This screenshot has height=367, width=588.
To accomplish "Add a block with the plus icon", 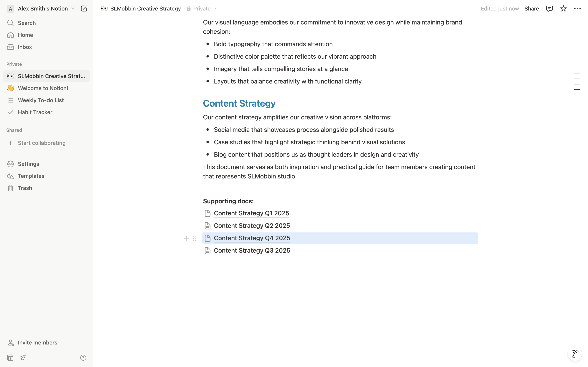I will click(186, 238).
